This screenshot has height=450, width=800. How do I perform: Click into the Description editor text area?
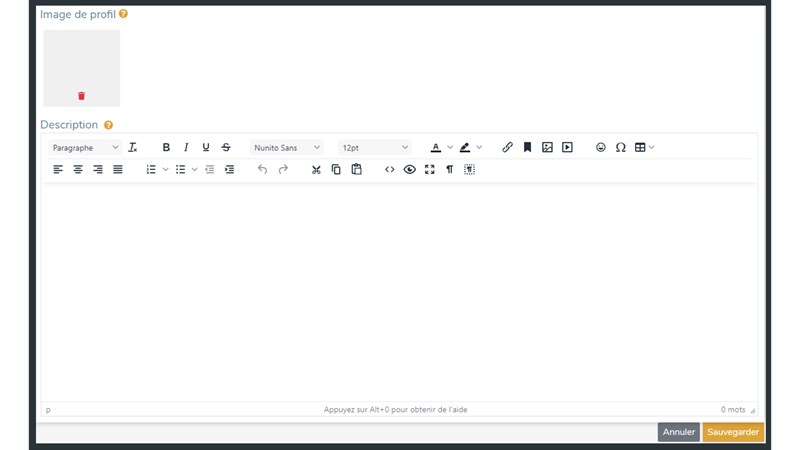click(399, 293)
